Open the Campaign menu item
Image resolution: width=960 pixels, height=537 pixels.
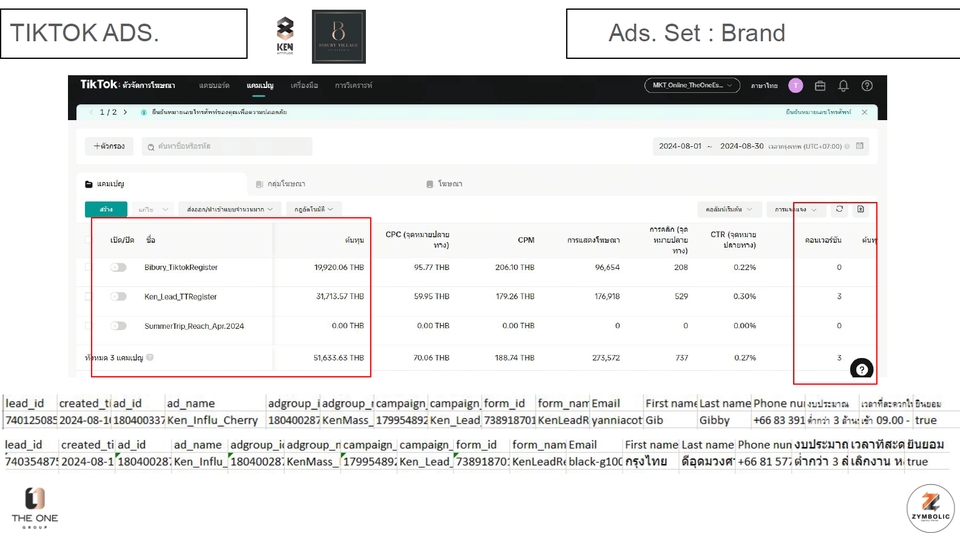[260, 86]
